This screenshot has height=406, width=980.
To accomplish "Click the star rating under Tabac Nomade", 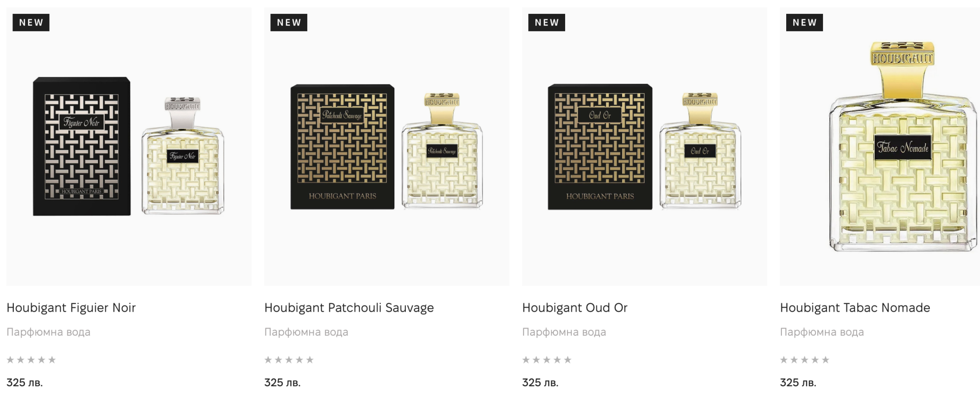I will pos(804,360).
